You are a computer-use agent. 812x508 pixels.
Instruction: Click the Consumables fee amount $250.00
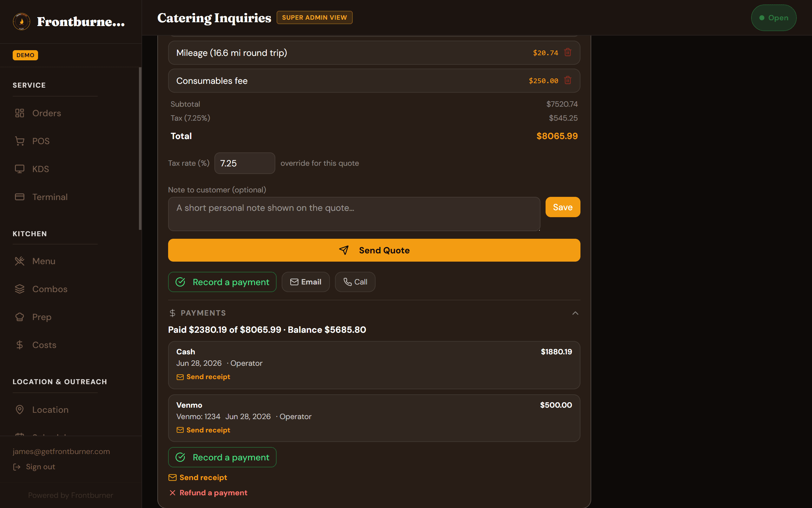[544, 81]
